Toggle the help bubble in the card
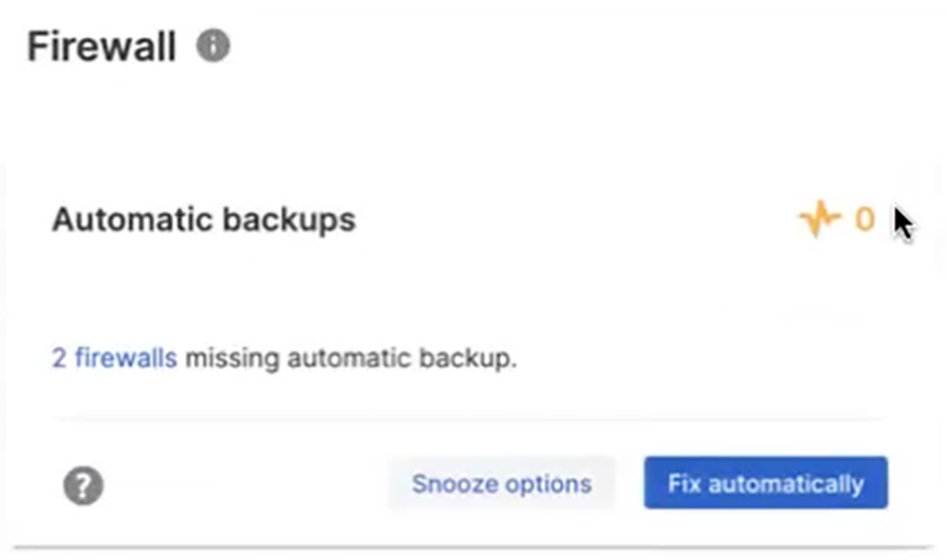Screen dimensions: 947x560 [x=82, y=484]
